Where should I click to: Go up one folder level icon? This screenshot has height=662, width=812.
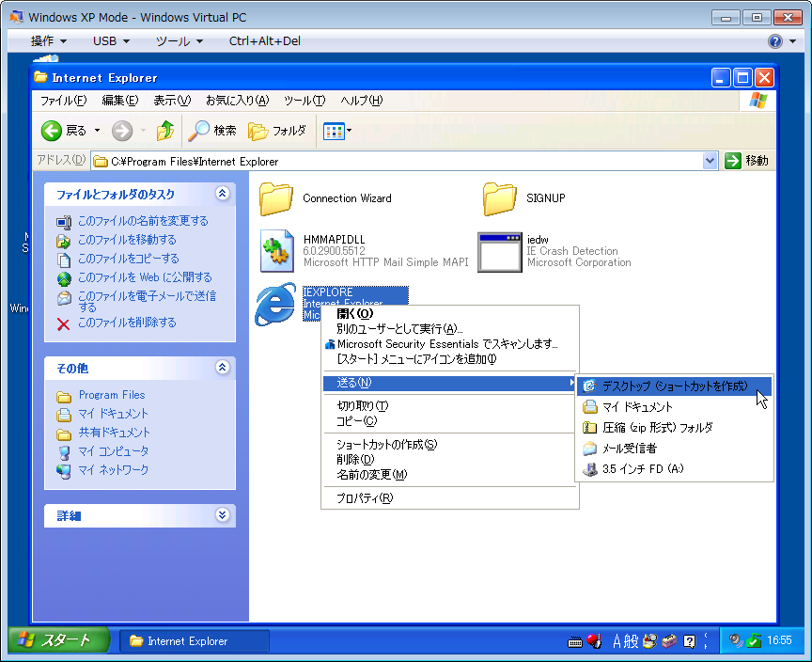pos(165,131)
